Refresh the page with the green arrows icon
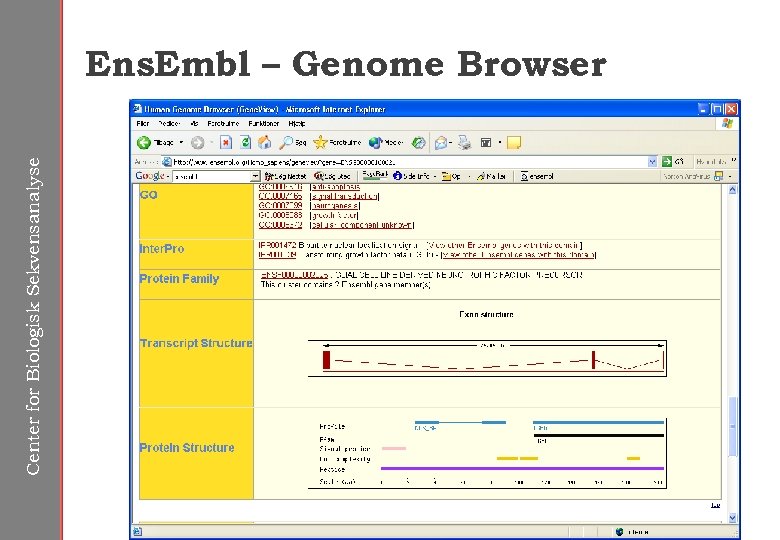 245,143
